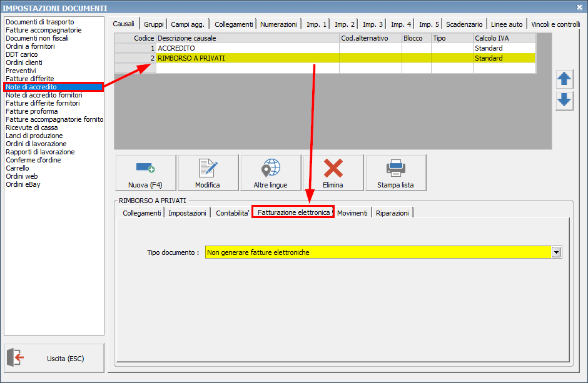Click the Codice column header

(135, 38)
